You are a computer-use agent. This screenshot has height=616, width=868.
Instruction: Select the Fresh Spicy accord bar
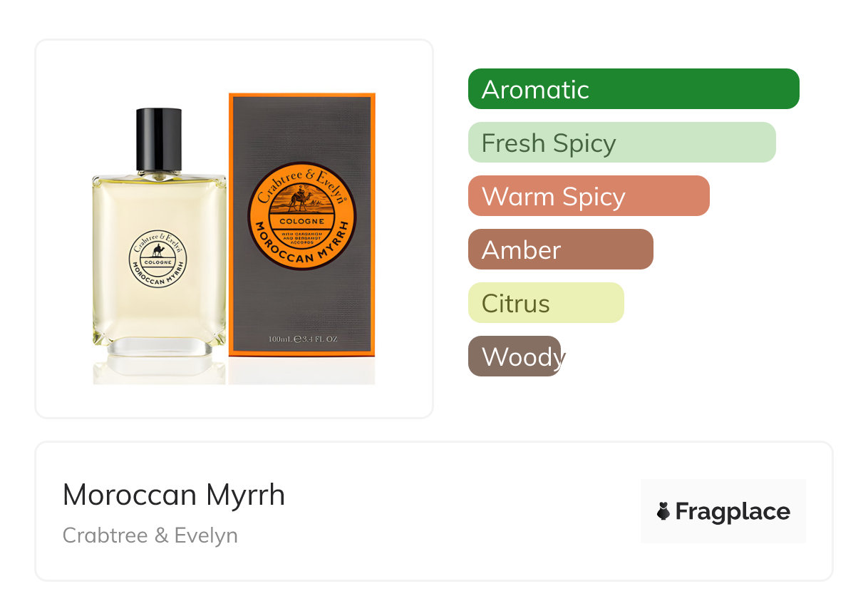click(621, 143)
